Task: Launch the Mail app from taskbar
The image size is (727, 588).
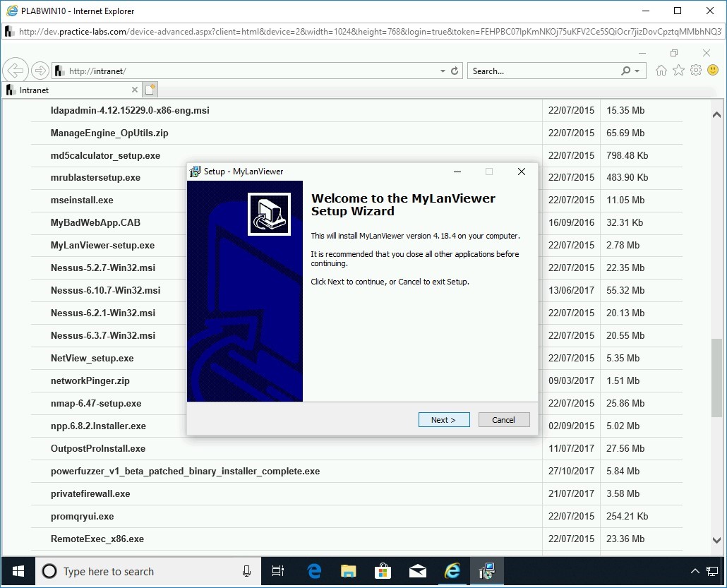Action: point(417,571)
